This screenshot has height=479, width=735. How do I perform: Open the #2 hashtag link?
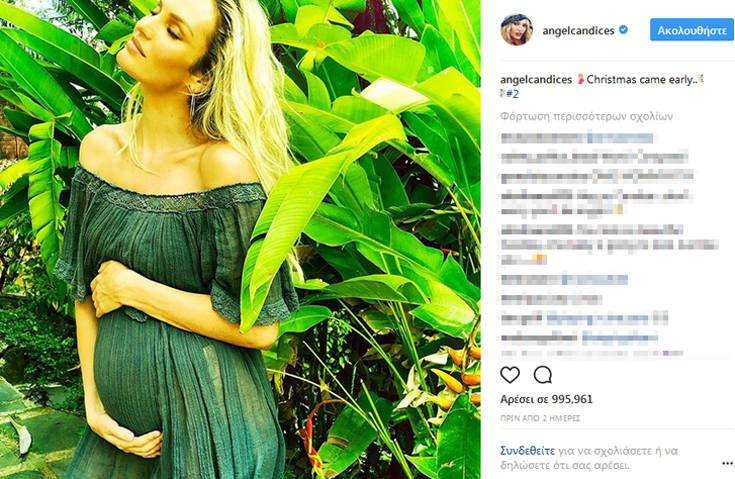tap(513, 94)
